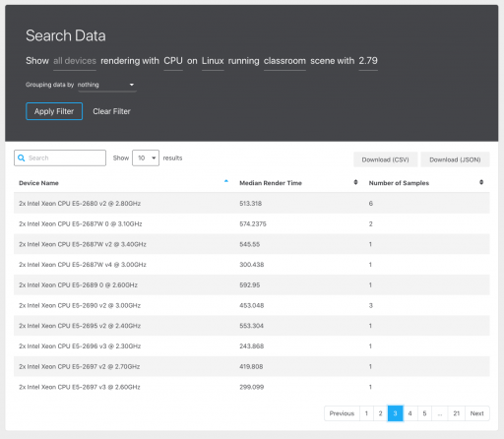Image resolution: width=504 pixels, height=439 pixels.
Task: Download results as JSON
Action: (455, 159)
